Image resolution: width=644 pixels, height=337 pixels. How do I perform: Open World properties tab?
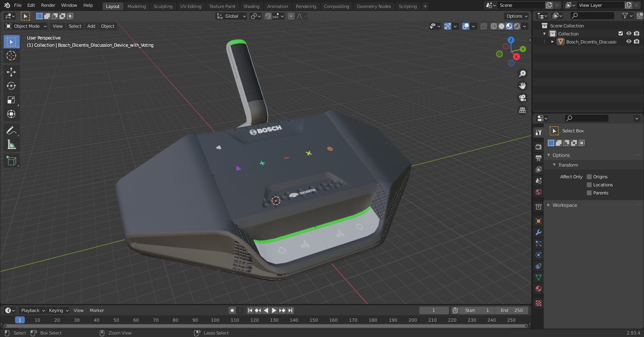pos(538,192)
